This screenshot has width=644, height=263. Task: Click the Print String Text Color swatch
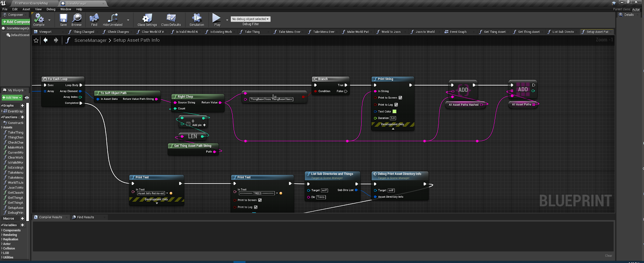(394, 112)
